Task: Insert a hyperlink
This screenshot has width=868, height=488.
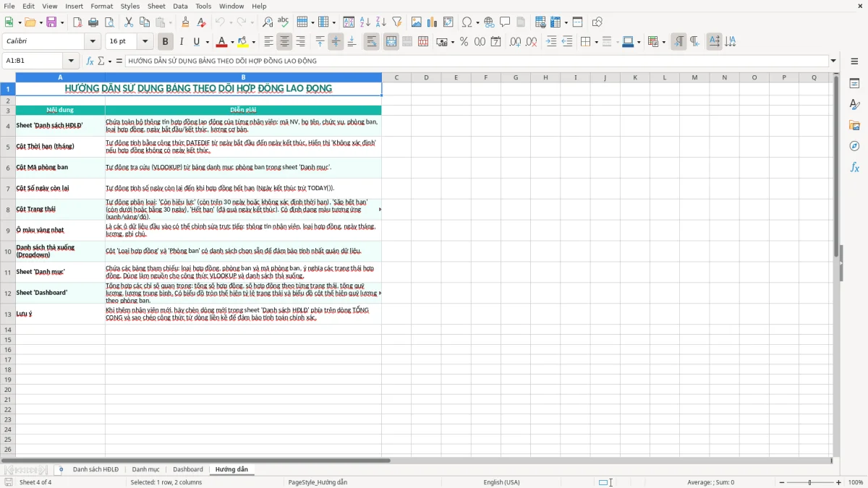Action: pos(489,22)
